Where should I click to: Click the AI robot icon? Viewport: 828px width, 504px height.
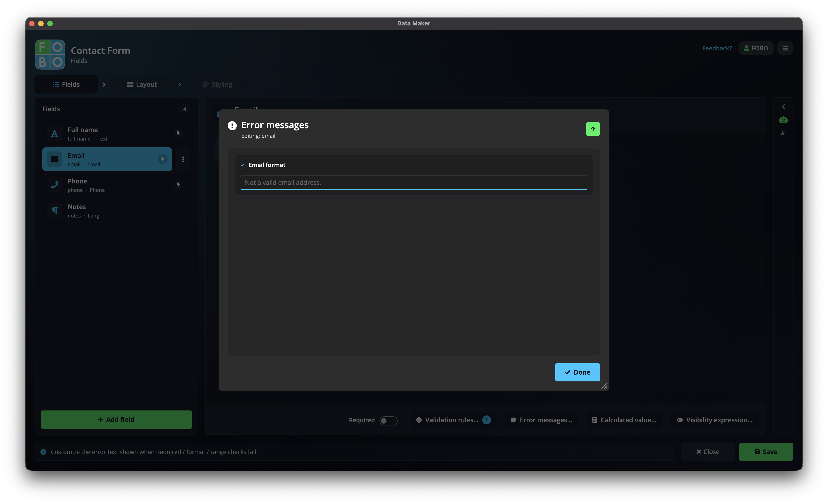[x=783, y=120]
